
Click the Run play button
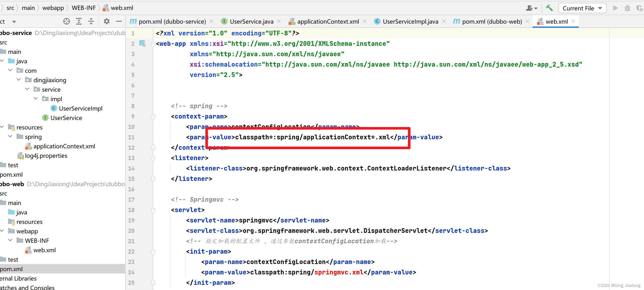615,8
